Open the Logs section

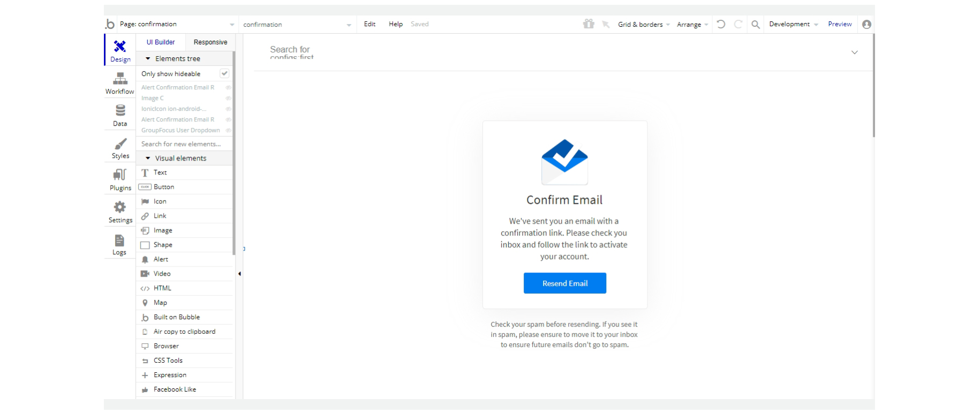119,244
